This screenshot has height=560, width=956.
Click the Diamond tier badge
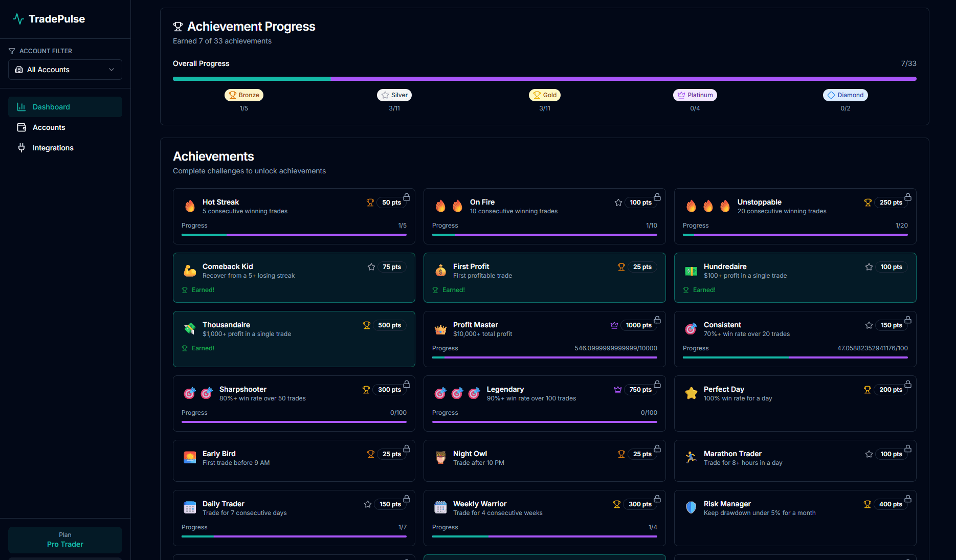tap(845, 95)
